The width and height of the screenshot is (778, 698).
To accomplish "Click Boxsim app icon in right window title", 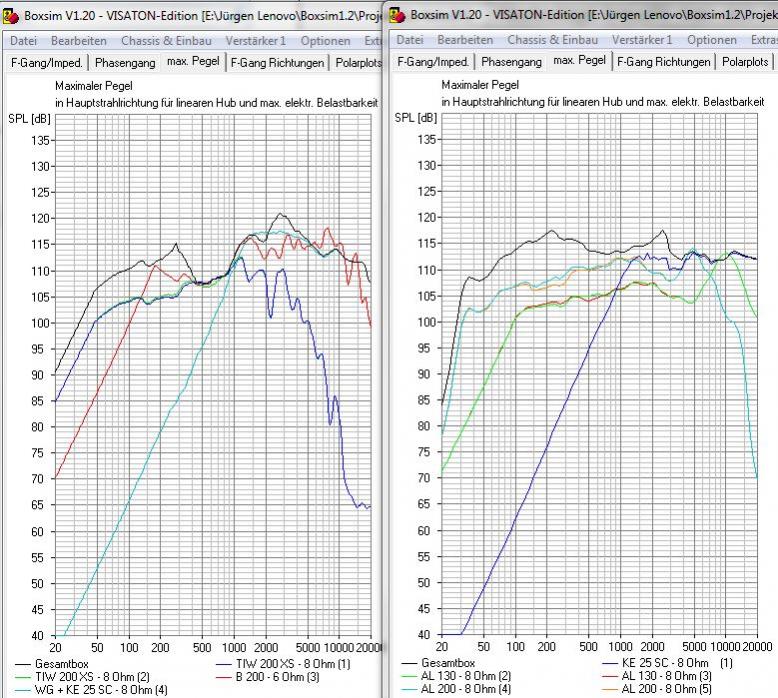I will [x=397, y=15].
